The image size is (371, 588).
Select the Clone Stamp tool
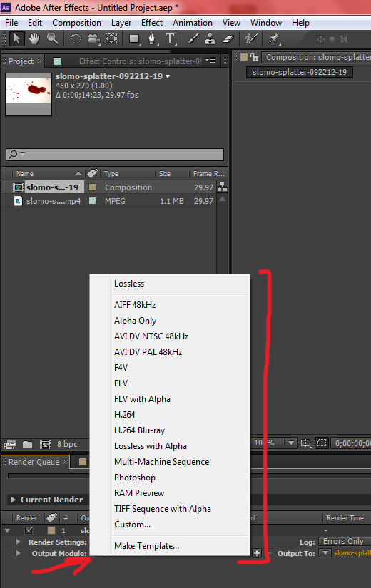[x=210, y=38]
